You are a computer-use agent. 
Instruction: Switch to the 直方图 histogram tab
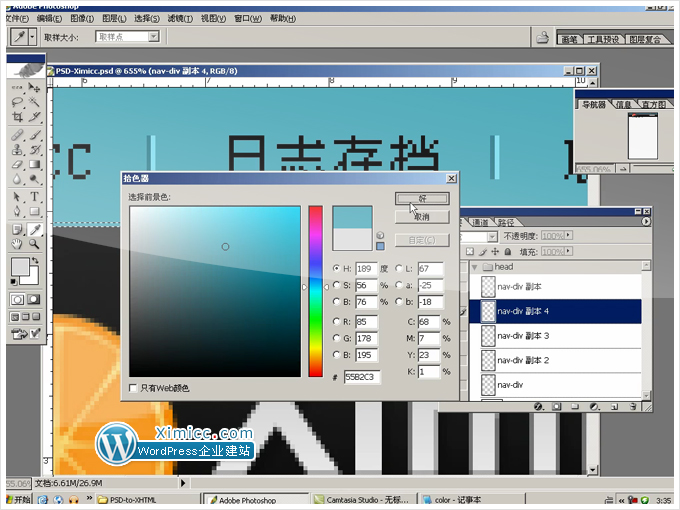pos(654,105)
